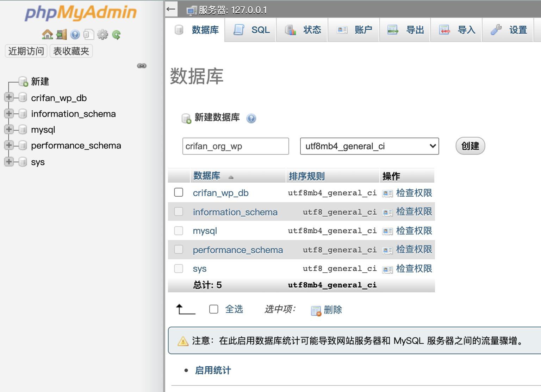Open the SQL tab
Screen dimensions: 541x392
[251, 30]
